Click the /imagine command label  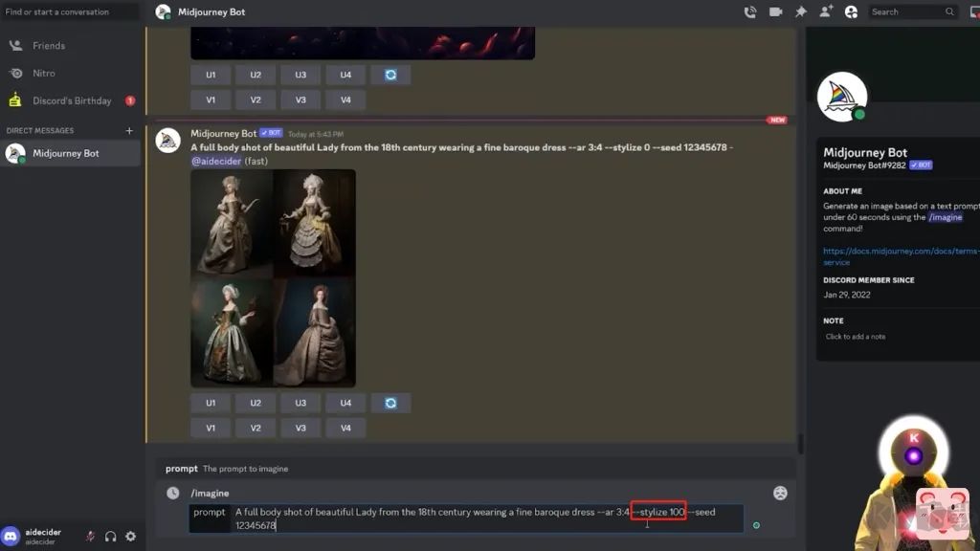[210, 493]
